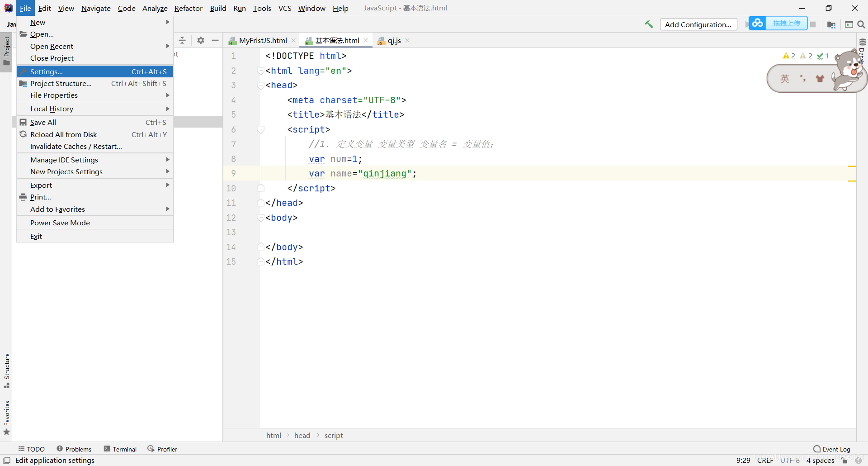The image size is (868, 466).
Task: Expand the Open Recent submenu
Action: 95,46
